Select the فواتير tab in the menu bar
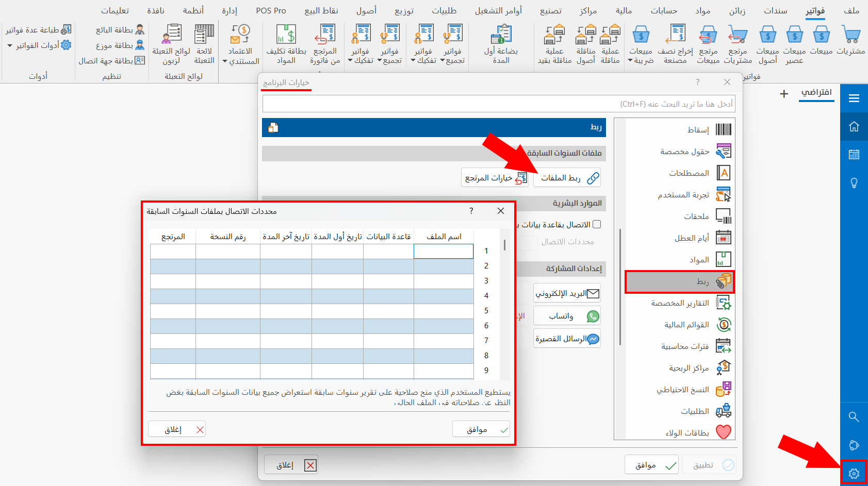Screen dimensions: 868x486 pos(815,10)
